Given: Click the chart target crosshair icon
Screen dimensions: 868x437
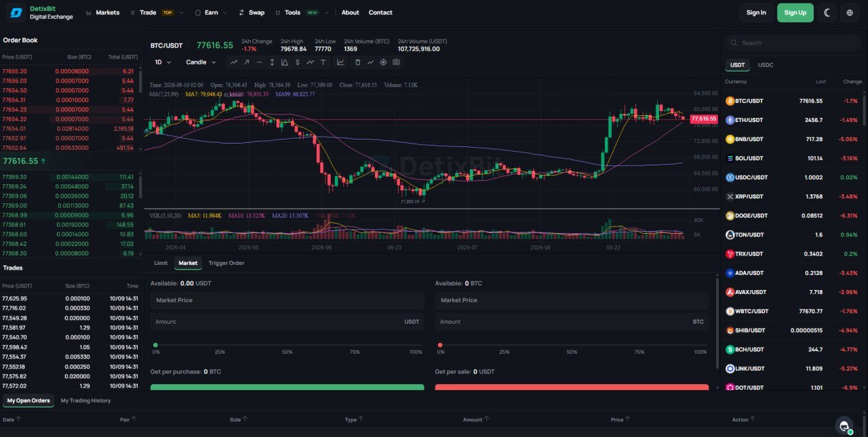Looking at the screenshot, I should (383, 62).
